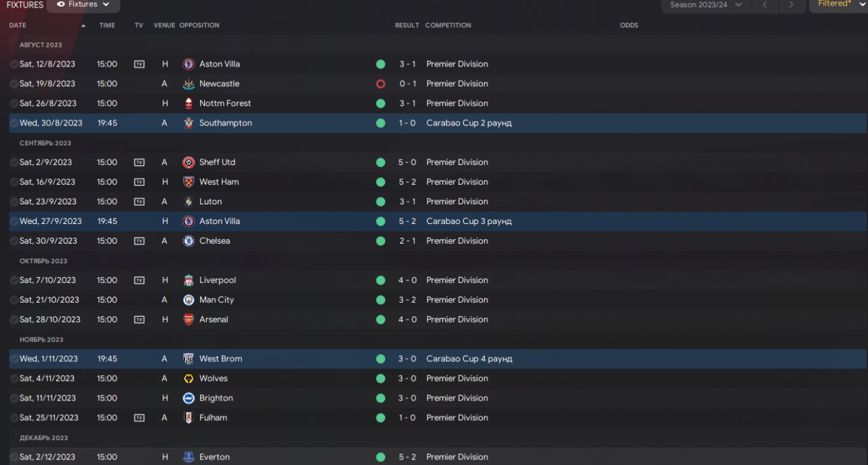This screenshot has height=465, width=868.
Task: Open the Season 2023/24 dropdown
Action: point(706,5)
